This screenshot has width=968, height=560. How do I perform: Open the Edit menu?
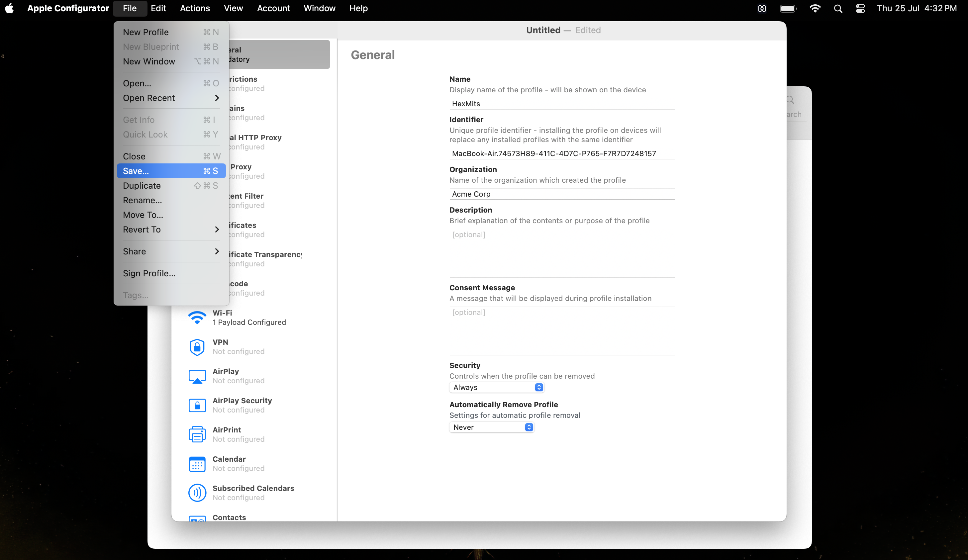click(158, 8)
